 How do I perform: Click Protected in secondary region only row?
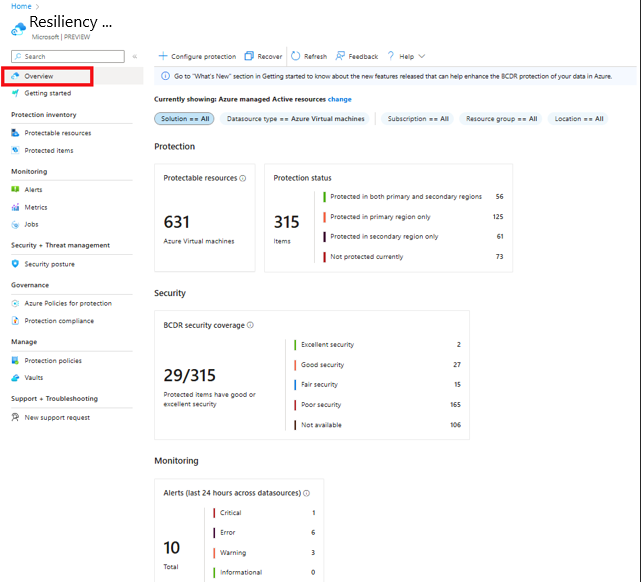(413, 236)
